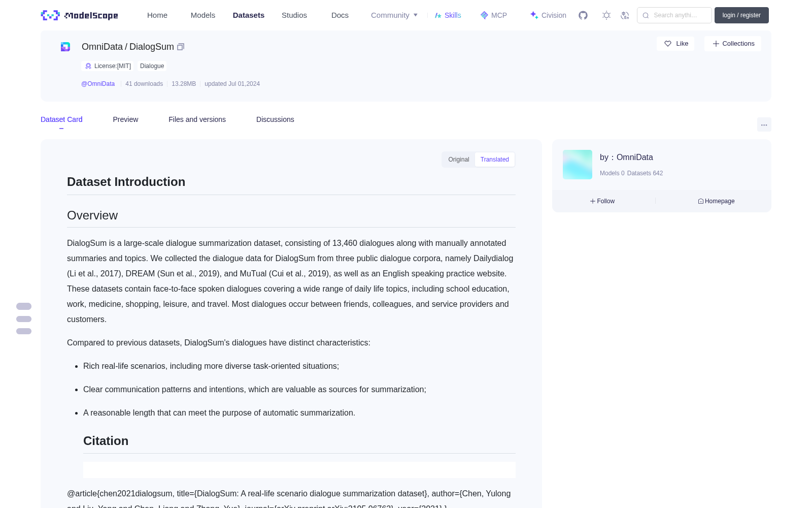The width and height of the screenshot is (812, 508).
Task: Click the OmniData dataset avatar icon
Action: [65, 47]
